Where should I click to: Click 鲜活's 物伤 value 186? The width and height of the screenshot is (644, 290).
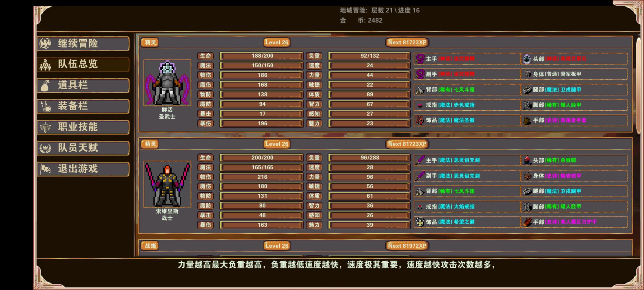coord(262,75)
